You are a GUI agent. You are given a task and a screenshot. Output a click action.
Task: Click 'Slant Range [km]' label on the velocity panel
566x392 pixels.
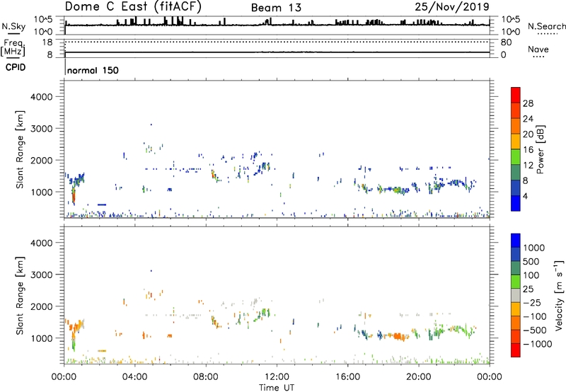pos(20,296)
